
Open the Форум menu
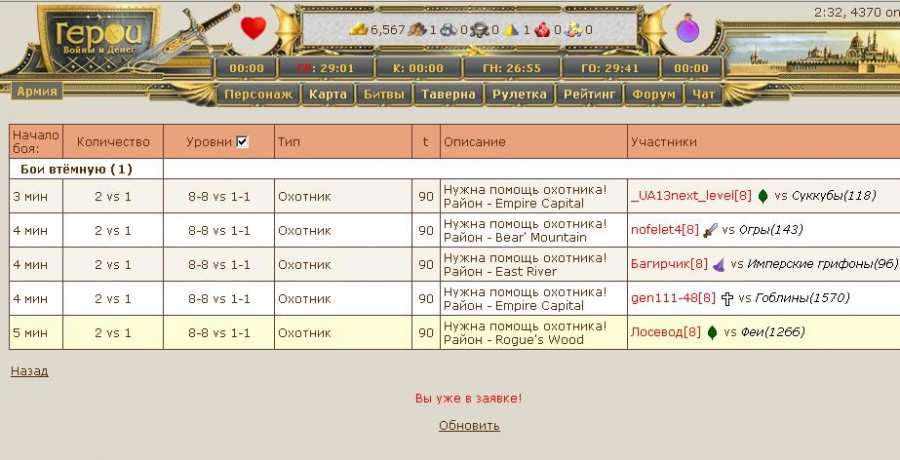pyautogui.click(x=655, y=95)
